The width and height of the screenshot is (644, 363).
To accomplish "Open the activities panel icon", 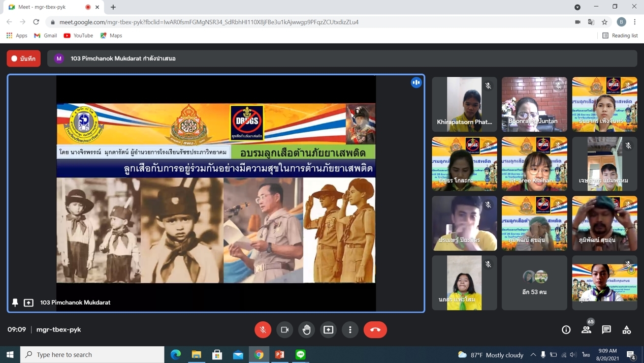I will pos(627,329).
